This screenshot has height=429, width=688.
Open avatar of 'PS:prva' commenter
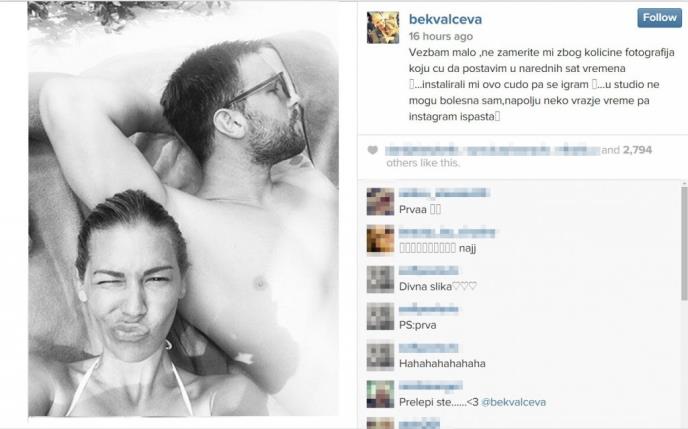coord(380,317)
